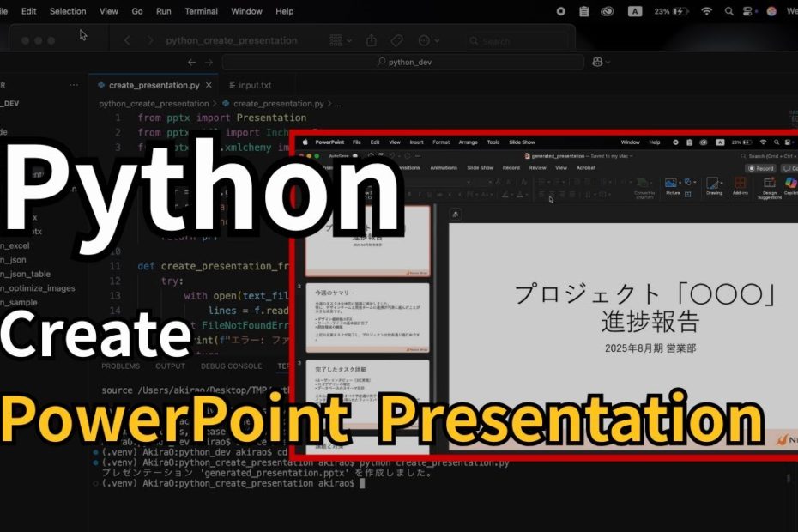Switch to the DEBUG CONSOLE panel
Image resolution: width=798 pixels, height=532 pixels.
click(x=232, y=366)
